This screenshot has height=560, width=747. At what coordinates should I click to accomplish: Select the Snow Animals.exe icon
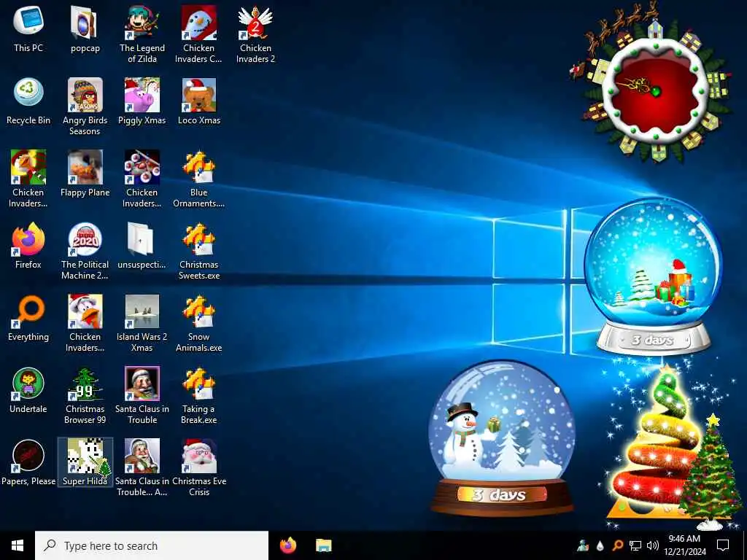[198, 323]
